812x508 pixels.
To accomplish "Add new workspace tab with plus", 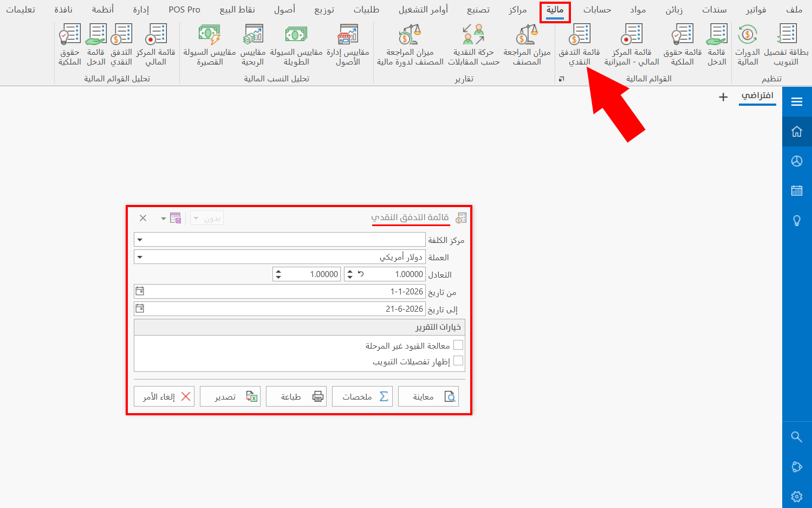I will (x=723, y=97).
